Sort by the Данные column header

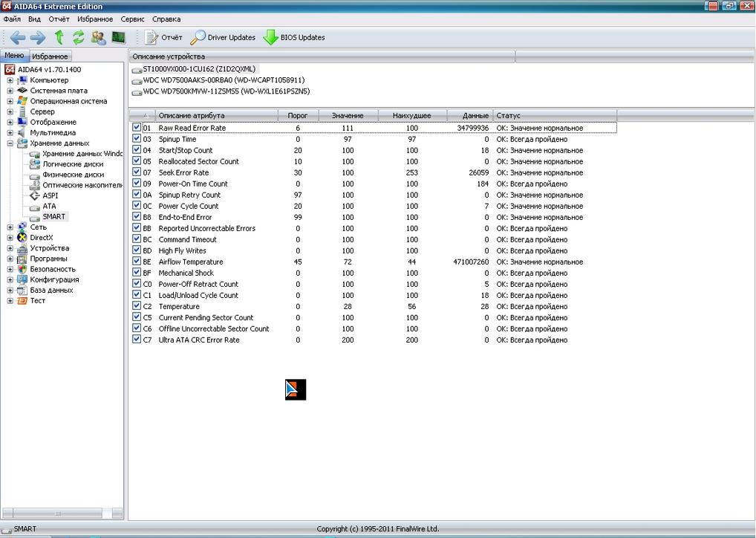point(470,116)
